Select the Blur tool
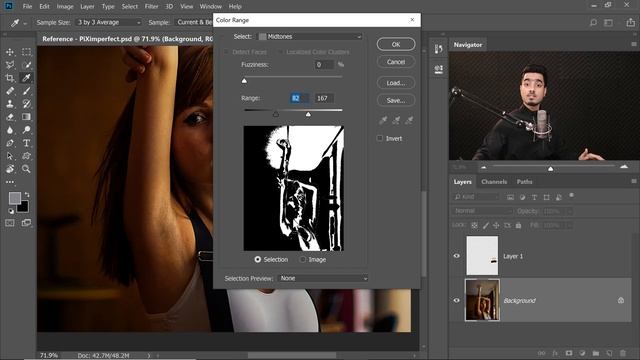The height and width of the screenshot is (360, 640). 10,130
